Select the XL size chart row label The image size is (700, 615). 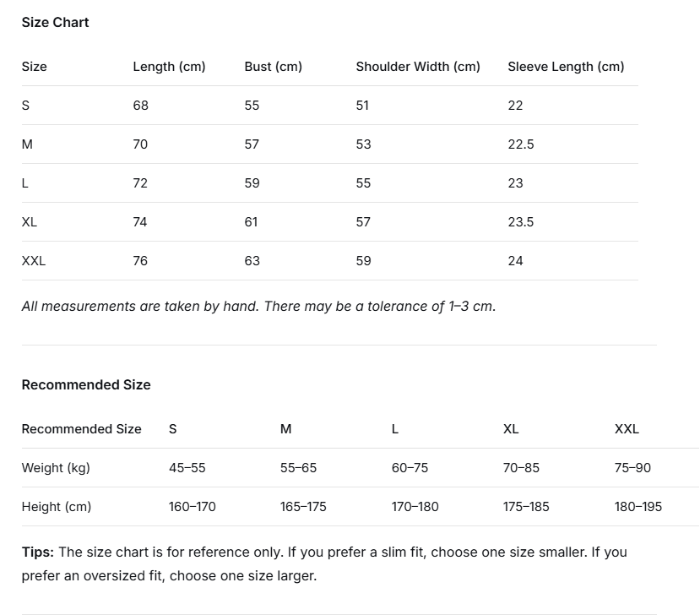pyautogui.click(x=29, y=222)
